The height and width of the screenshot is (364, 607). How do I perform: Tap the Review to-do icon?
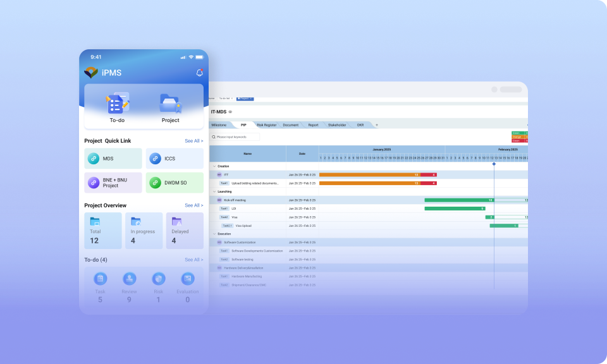129,278
